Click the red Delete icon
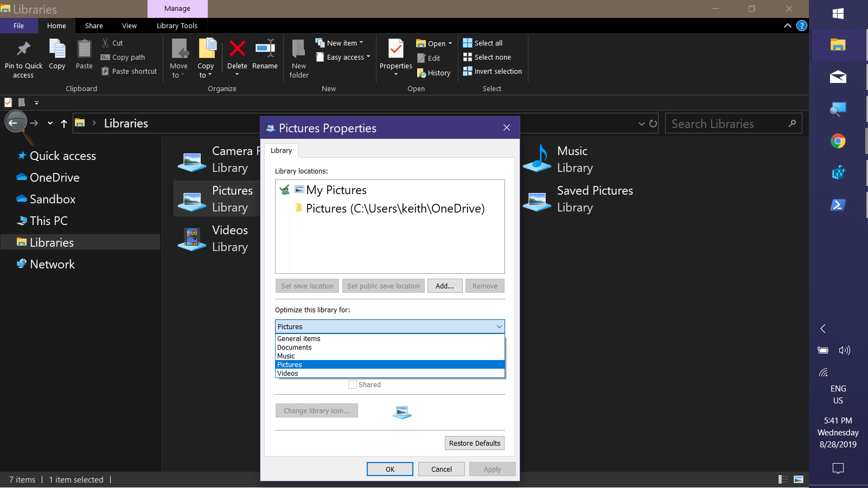 [x=237, y=49]
